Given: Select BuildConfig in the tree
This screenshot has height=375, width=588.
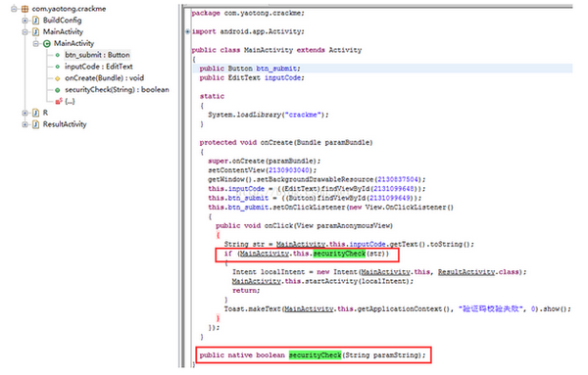Looking at the screenshot, I should click(x=62, y=21).
